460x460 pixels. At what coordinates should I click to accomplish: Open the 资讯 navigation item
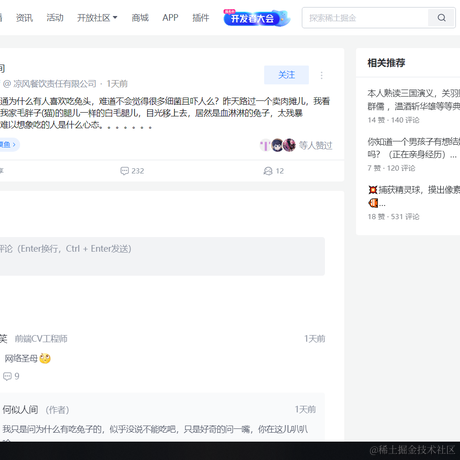coord(24,18)
